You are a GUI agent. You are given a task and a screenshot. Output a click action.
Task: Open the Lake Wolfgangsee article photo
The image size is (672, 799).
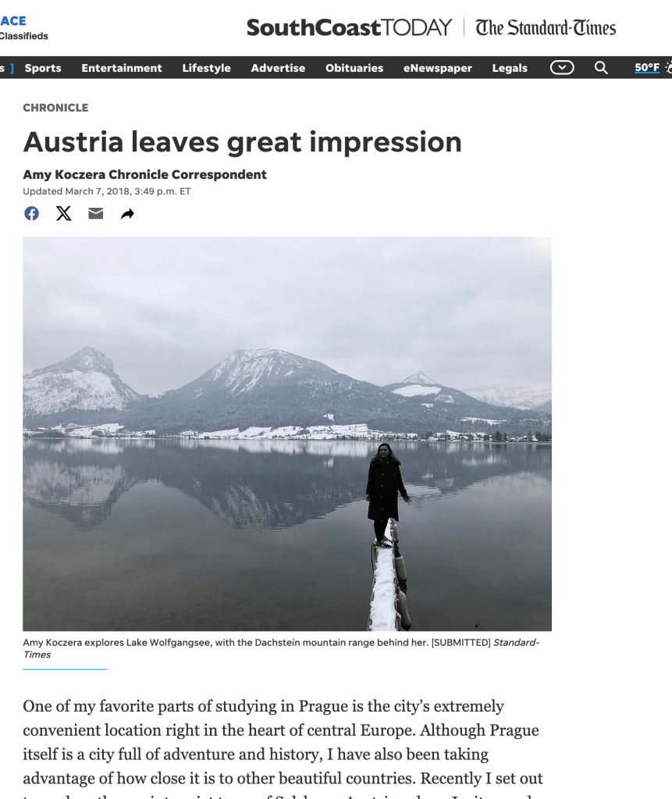pyautogui.click(x=287, y=433)
